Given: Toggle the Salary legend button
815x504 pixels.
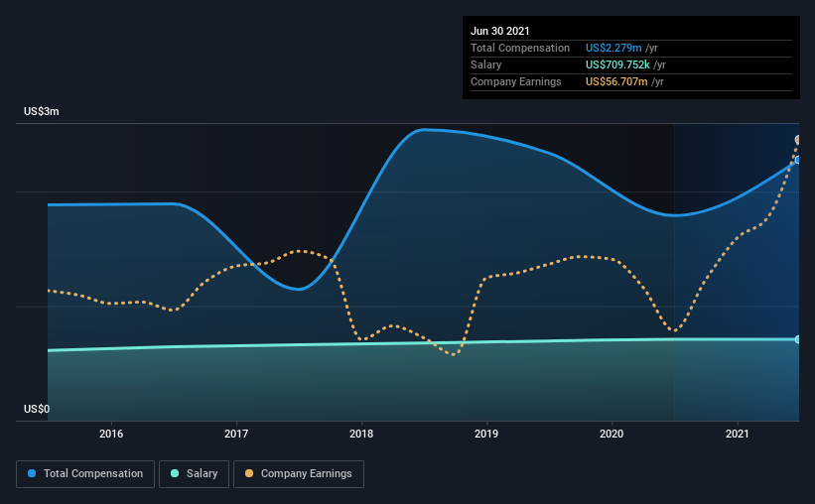Looking at the screenshot, I should [x=194, y=474].
